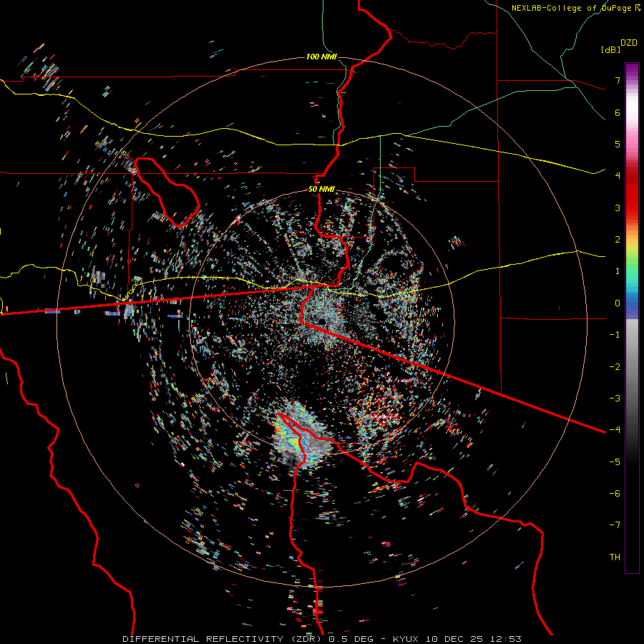Viewport: 644px width, 644px height.
Task: Click the -5 value on color scale
Action: pyautogui.click(x=615, y=462)
